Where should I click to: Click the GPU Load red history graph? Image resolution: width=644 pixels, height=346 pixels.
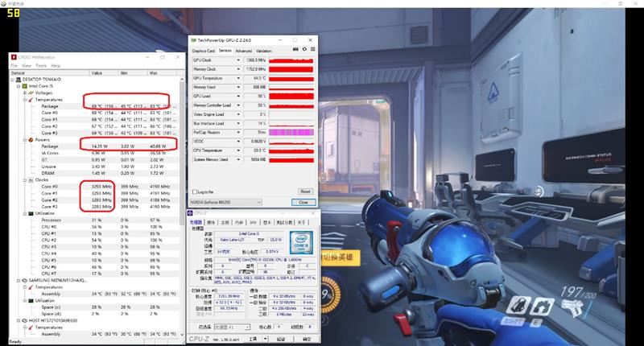(x=291, y=97)
